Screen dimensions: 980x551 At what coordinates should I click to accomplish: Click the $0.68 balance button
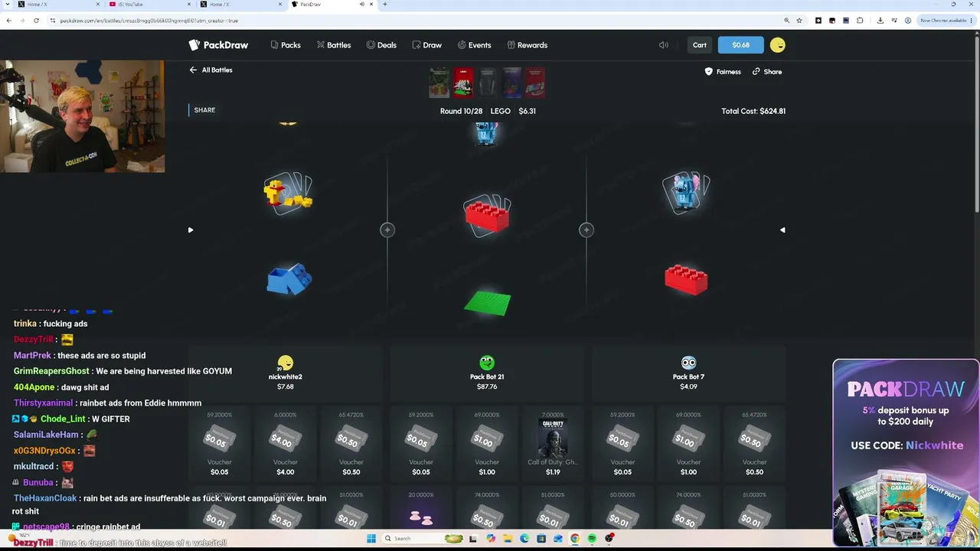(740, 45)
